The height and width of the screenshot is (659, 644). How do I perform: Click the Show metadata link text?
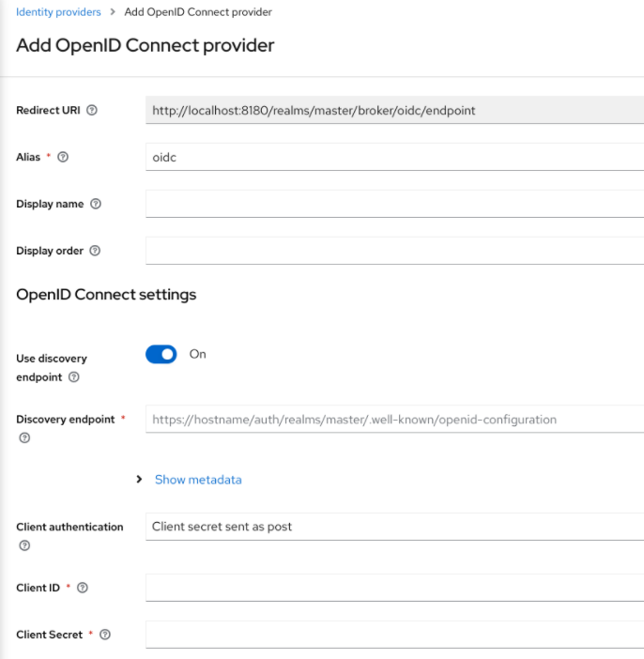coord(198,480)
